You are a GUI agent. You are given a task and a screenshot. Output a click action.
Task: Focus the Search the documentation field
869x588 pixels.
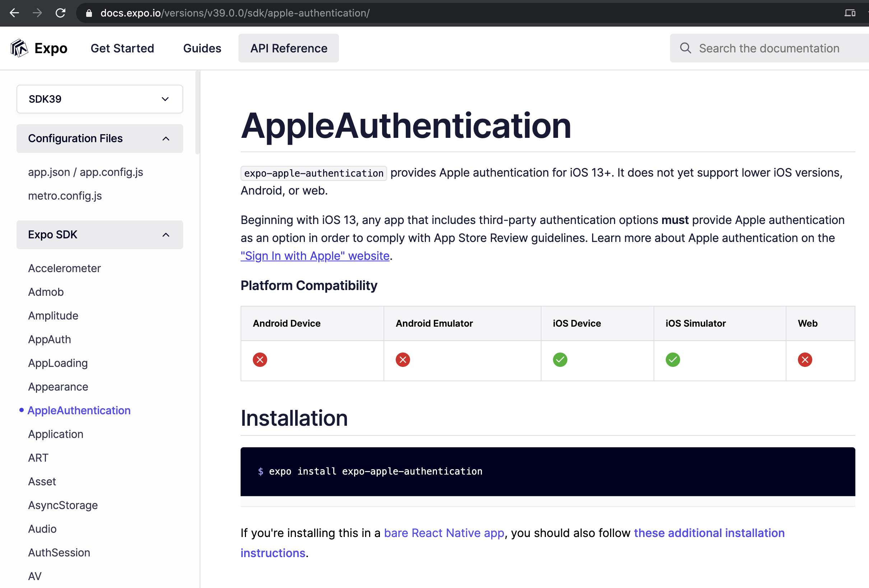tap(770, 48)
